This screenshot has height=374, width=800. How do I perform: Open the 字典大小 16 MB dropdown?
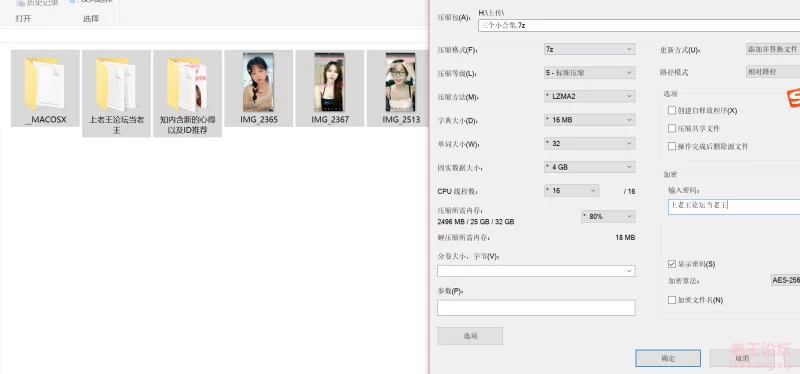point(589,120)
